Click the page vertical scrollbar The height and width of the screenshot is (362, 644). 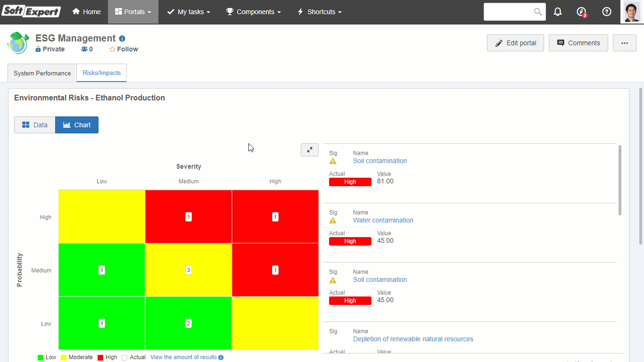tap(641, 165)
